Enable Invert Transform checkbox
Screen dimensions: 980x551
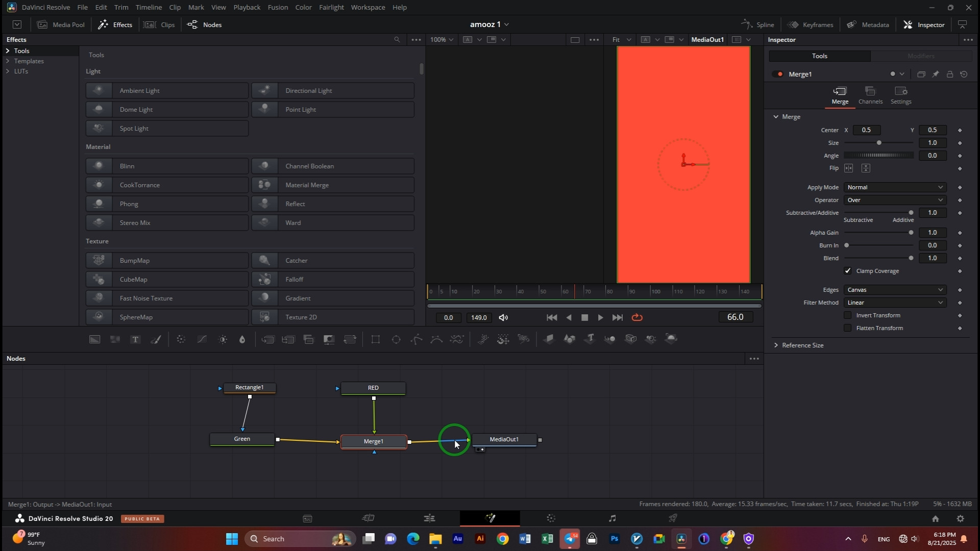tap(848, 315)
